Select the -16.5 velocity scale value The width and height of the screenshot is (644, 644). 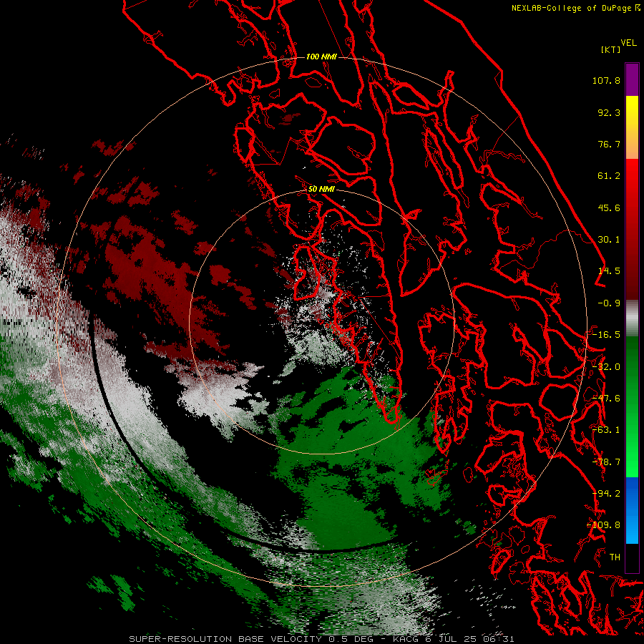click(606, 335)
